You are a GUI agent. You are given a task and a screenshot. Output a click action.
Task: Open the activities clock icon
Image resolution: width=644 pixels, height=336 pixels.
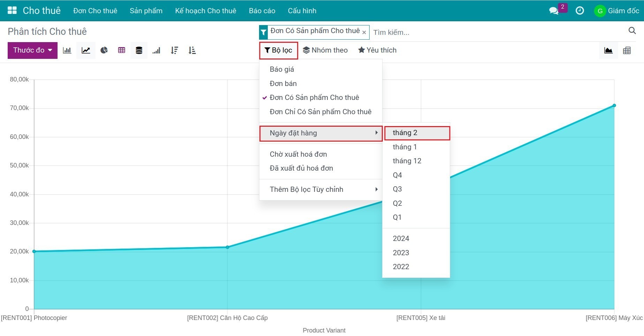[579, 11]
